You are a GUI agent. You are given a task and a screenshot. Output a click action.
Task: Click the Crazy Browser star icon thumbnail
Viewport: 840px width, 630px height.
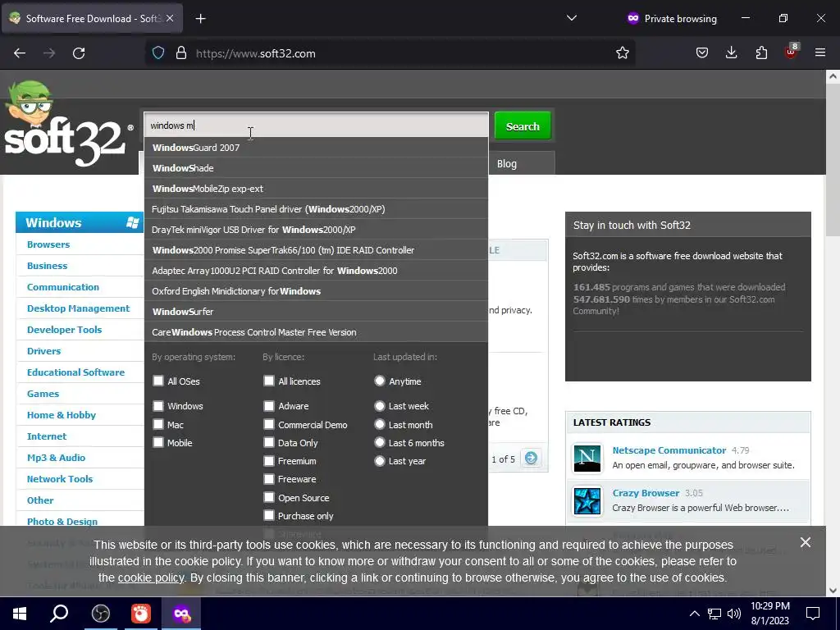pyautogui.click(x=587, y=501)
